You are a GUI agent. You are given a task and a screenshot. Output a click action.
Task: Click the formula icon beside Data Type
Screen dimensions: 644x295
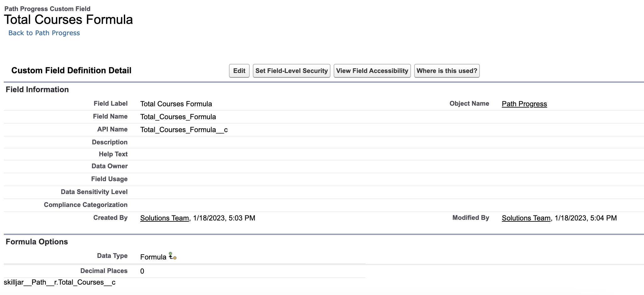(x=172, y=256)
